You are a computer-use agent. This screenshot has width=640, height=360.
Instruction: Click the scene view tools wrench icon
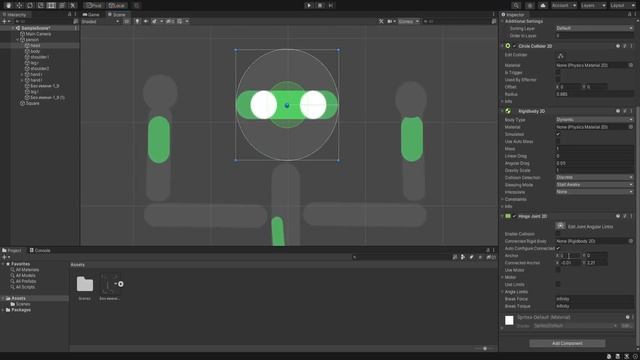coord(381,21)
